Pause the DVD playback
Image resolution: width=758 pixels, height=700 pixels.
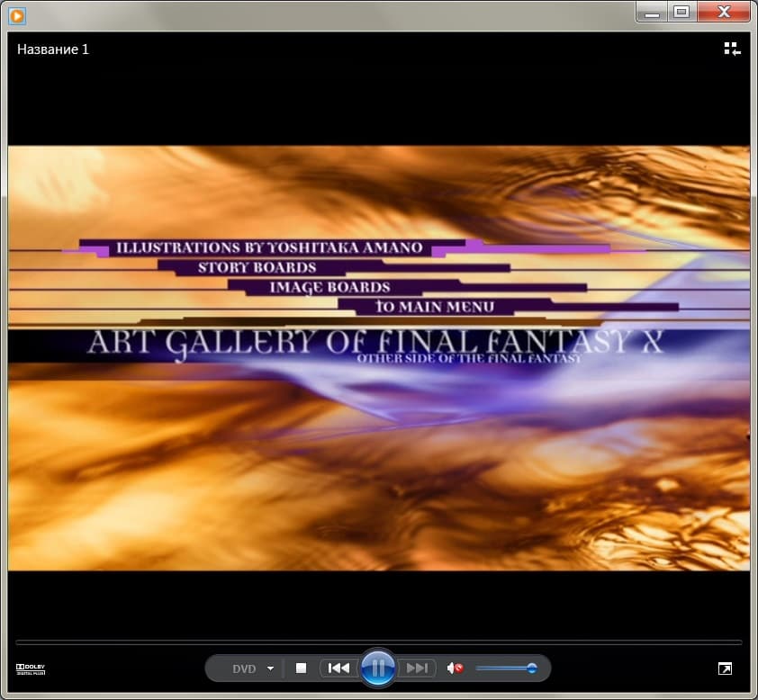378,669
